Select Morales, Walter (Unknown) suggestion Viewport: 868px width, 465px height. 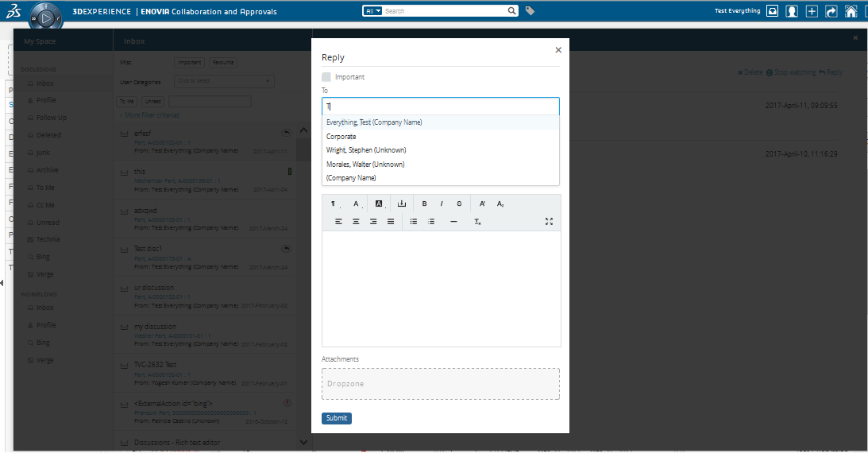[x=365, y=165]
